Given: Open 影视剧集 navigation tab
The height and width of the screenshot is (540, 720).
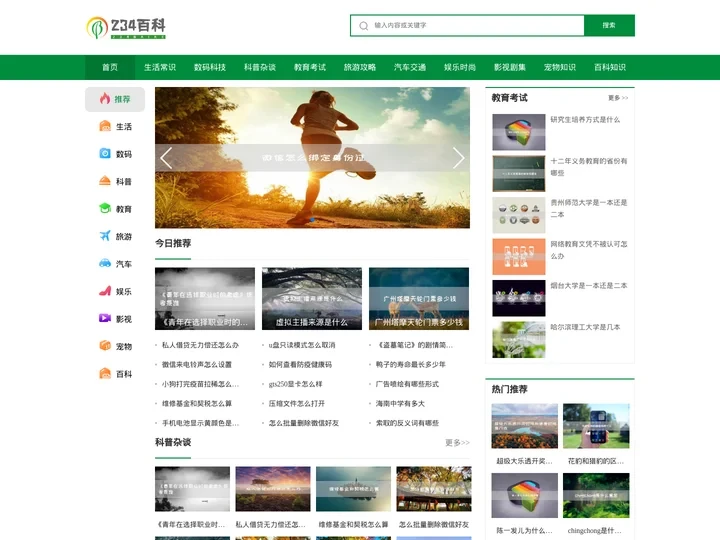Looking at the screenshot, I should [x=510, y=68].
